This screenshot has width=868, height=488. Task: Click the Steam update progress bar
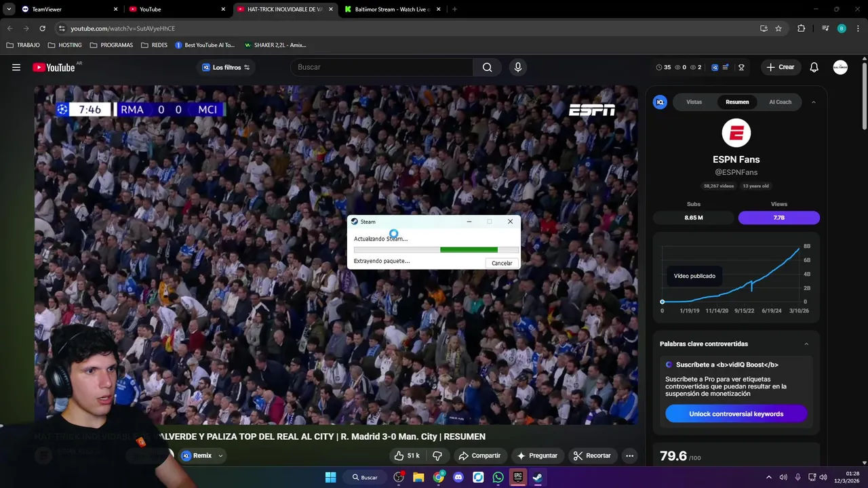click(x=436, y=250)
